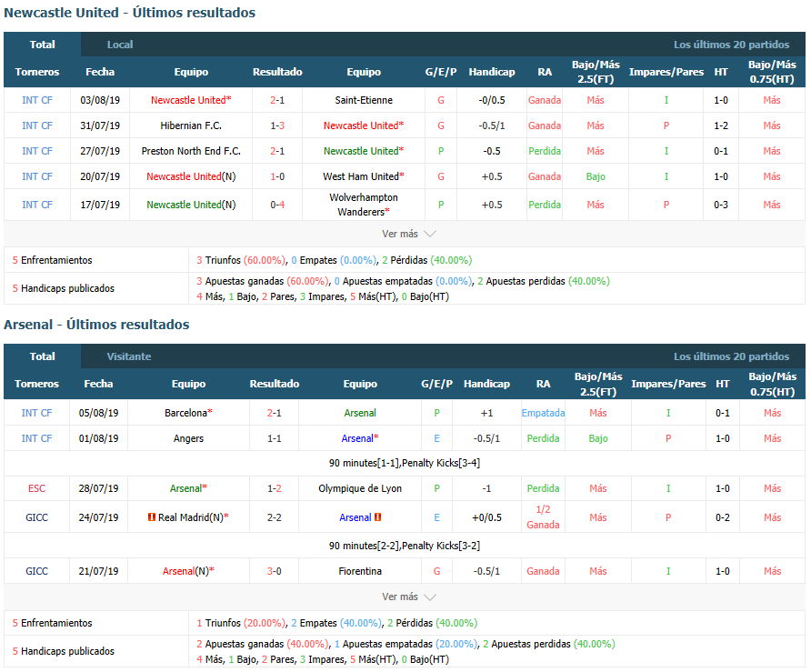Open INT CF tournament link dated 03/08/19
Viewport: 811px width, 672px height.
point(37,100)
